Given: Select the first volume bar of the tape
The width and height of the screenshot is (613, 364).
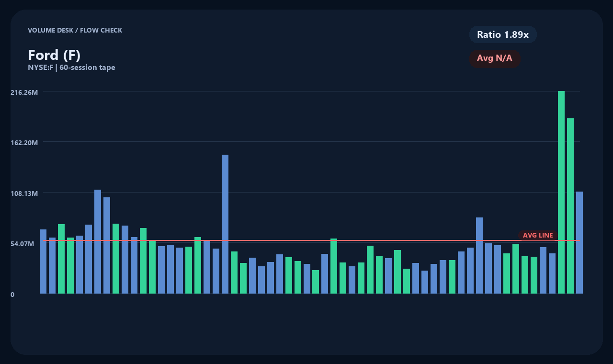Looking at the screenshot, I should click(x=43, y=262).
